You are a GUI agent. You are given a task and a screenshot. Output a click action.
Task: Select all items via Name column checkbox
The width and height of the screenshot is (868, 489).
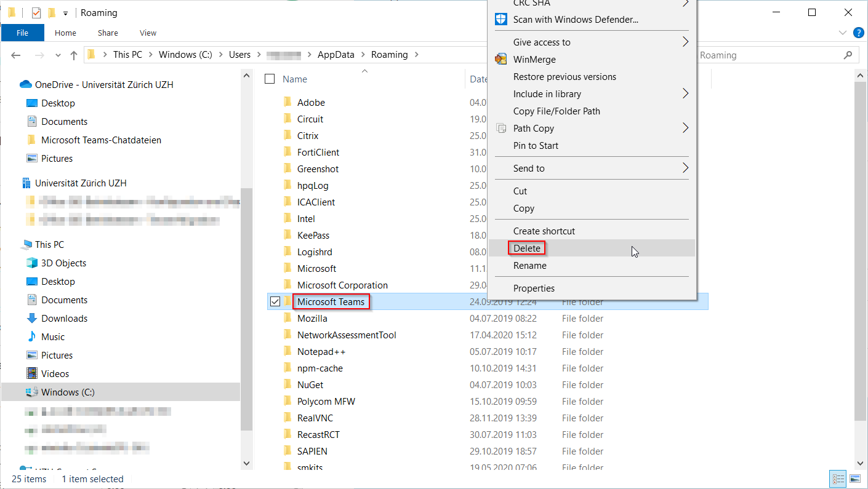click(x=270, y=79)
